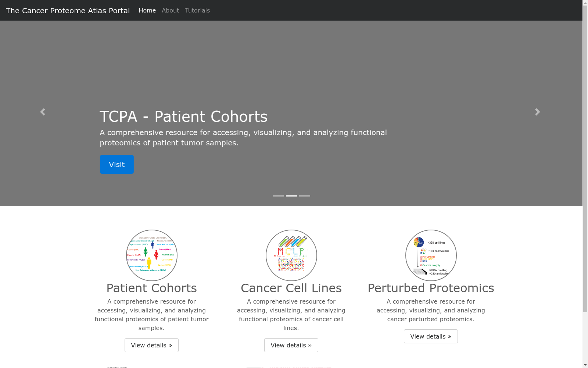The height and width of the screenshot is (368, 588).
Task: Click the MCLP Cancer Cell Lines circular image
Action: click(291, 255)
